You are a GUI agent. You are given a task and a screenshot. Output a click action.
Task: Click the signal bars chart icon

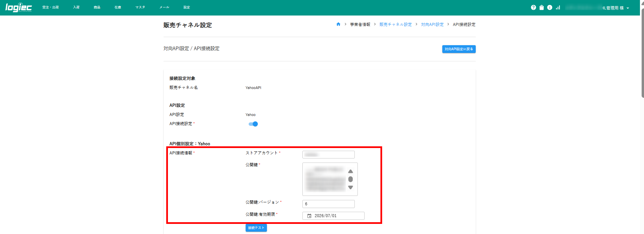(x=558, y=7)
